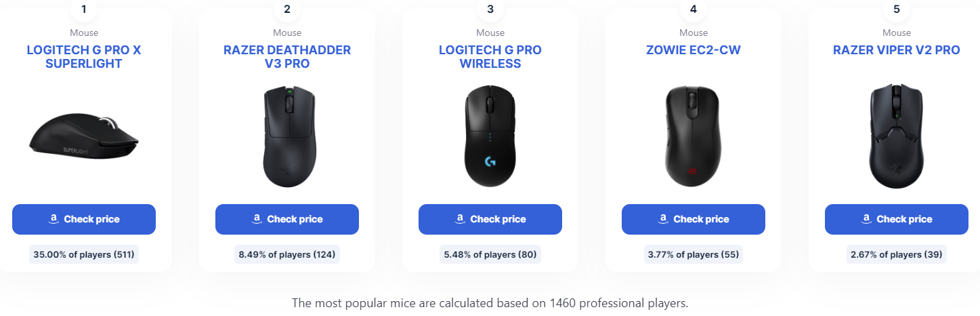The height and width of the screenshot is (316, 980).
Task: Open the Logitech G Pro Wireless title link
Action: pos(490,57)
